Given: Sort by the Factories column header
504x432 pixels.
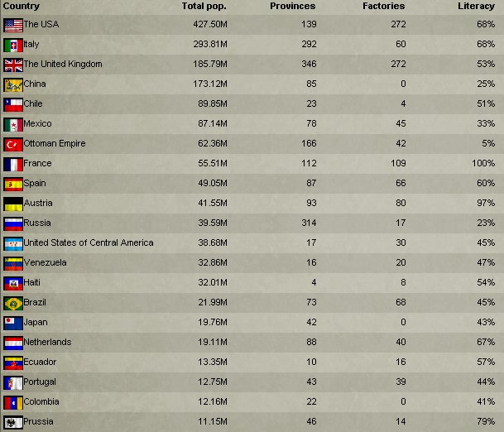Looking at the screenshot, I should coord(383,7).
